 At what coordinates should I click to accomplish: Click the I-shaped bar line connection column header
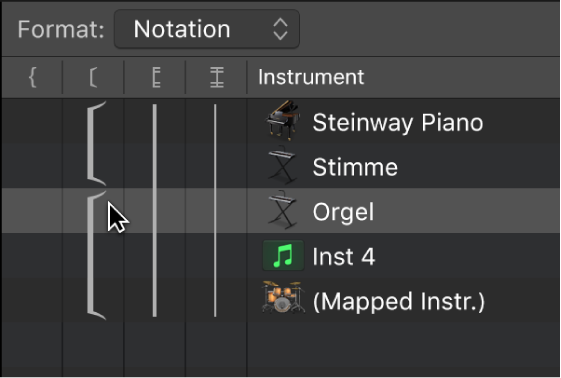click(x=216, y=77)
